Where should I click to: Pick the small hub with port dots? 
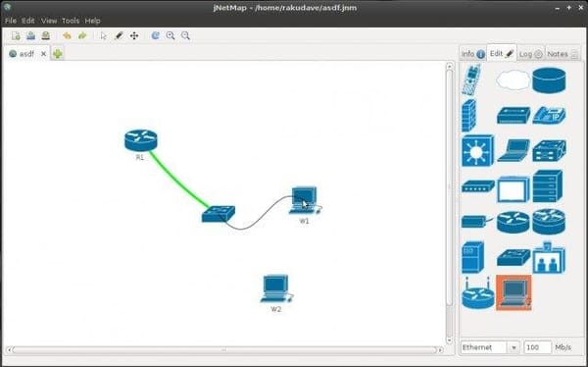tap(478, 186)
